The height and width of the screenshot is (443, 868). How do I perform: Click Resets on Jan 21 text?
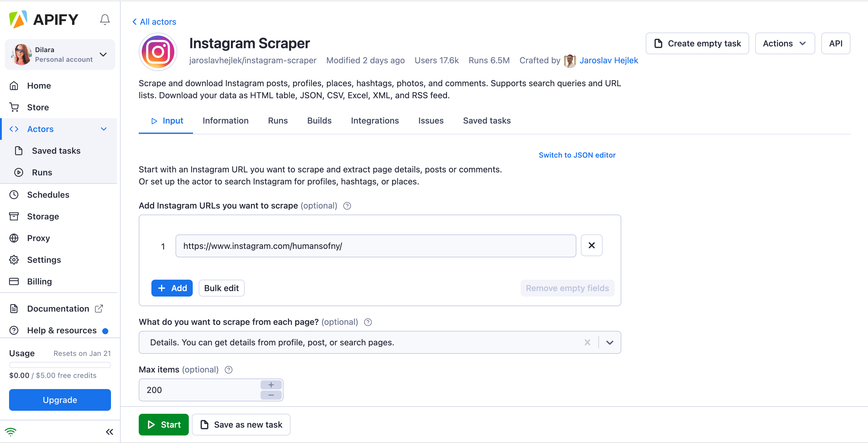pyautogui.click(x=82, y=353)
